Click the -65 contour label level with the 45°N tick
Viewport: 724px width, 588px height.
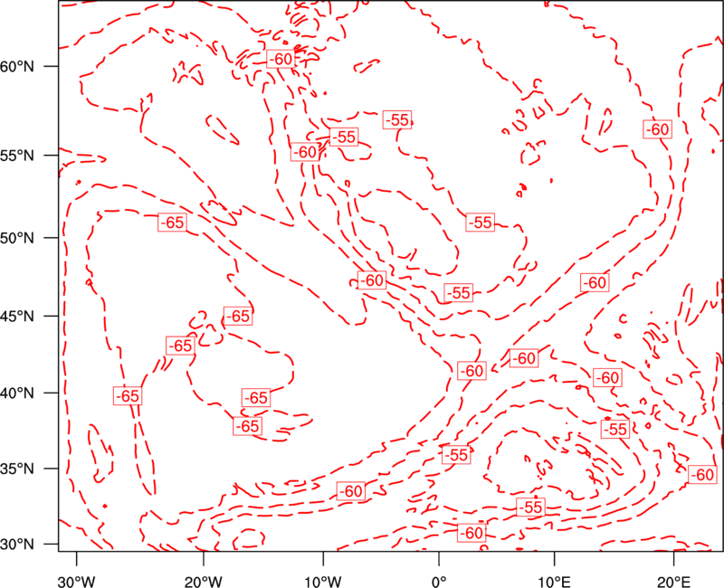pos(238,316)
